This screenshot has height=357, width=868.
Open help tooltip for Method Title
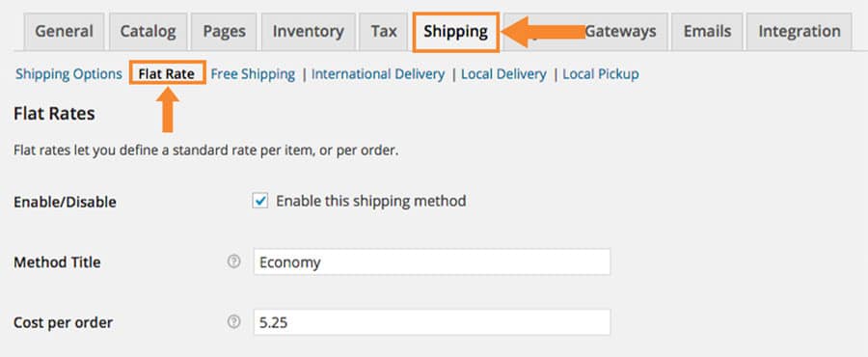tap(234, 261)
